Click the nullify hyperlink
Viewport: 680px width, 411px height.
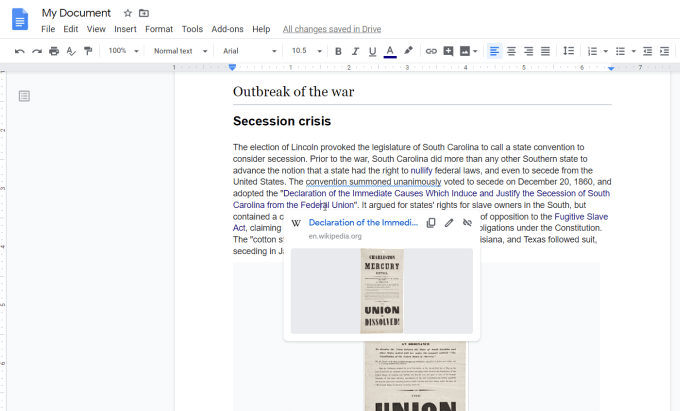click(422, 170)
